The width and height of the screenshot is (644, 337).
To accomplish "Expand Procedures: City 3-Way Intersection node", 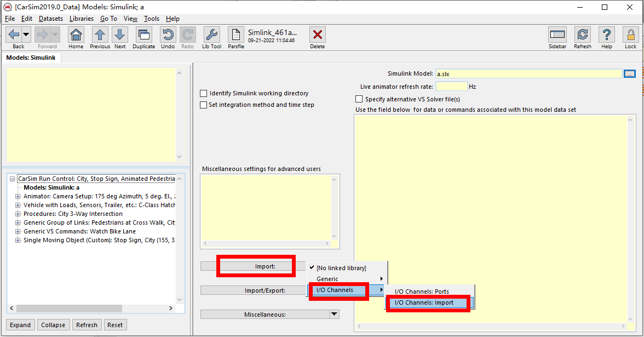I will (x=18, y=214).
